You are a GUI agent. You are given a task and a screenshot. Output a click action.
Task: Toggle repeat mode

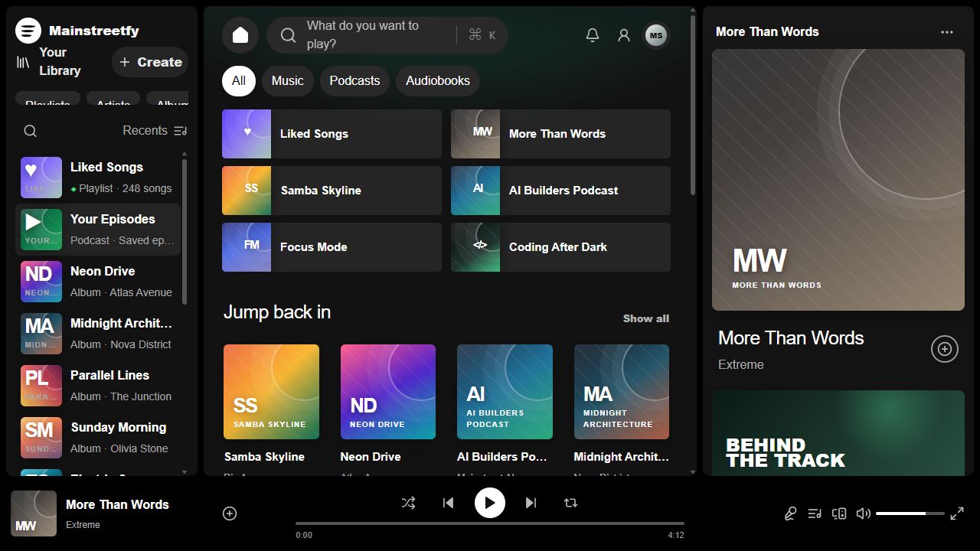click(570, 503)
